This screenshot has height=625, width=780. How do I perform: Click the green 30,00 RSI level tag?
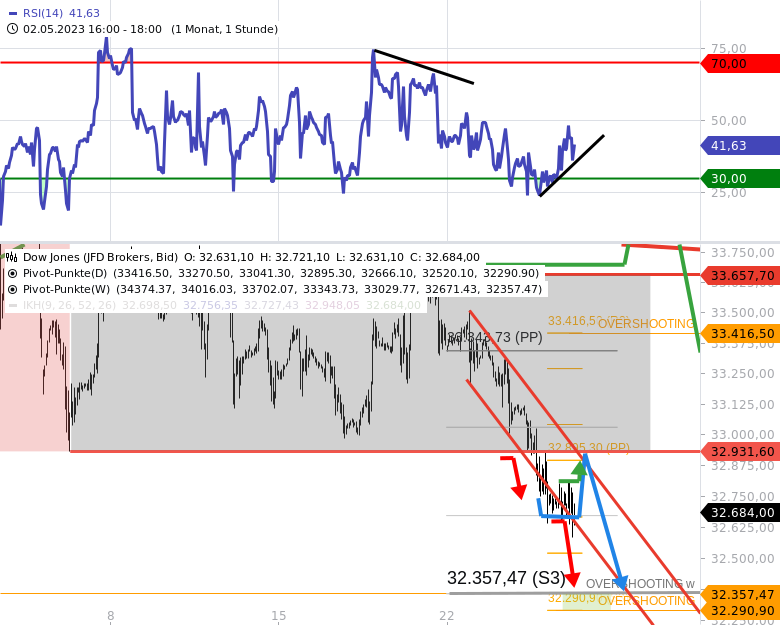point(740,179)
